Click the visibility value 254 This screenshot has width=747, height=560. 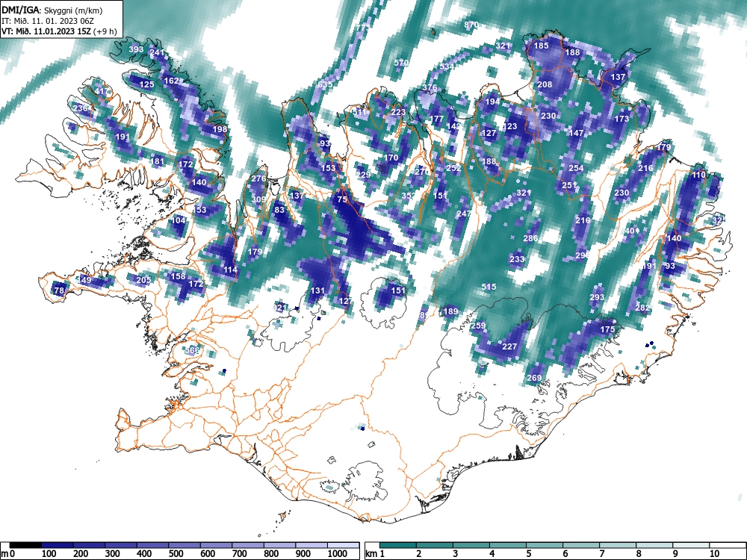coord(576,168)
